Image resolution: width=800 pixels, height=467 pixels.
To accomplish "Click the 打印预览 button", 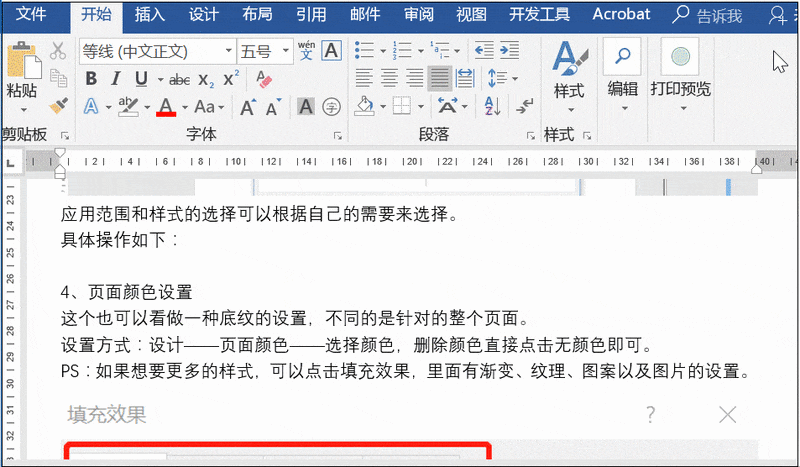I will pyautogui.click(x=680, y=76).
